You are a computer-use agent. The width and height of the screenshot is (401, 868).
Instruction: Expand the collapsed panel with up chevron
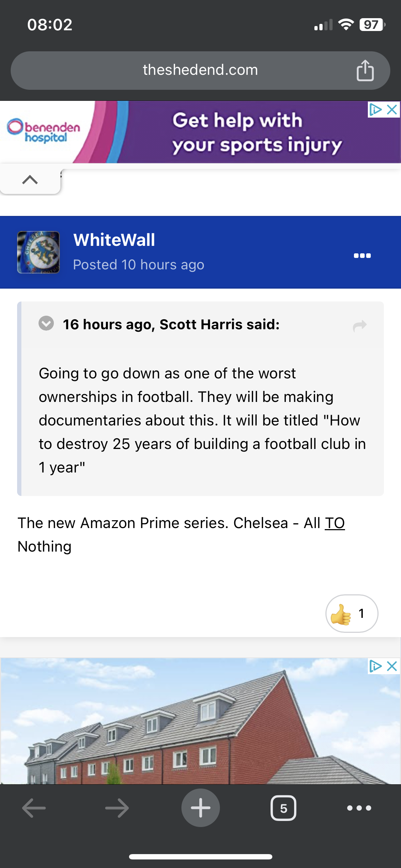(30, 180)
